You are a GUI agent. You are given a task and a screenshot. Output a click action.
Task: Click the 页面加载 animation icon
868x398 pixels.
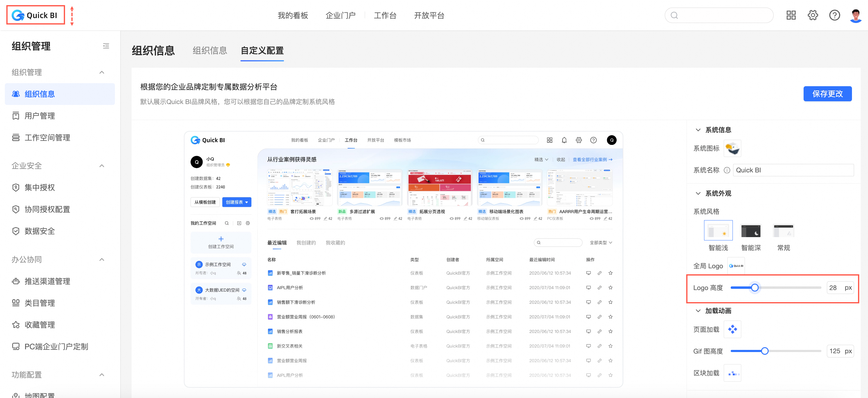pyautogui.click(x=732, y=329)
